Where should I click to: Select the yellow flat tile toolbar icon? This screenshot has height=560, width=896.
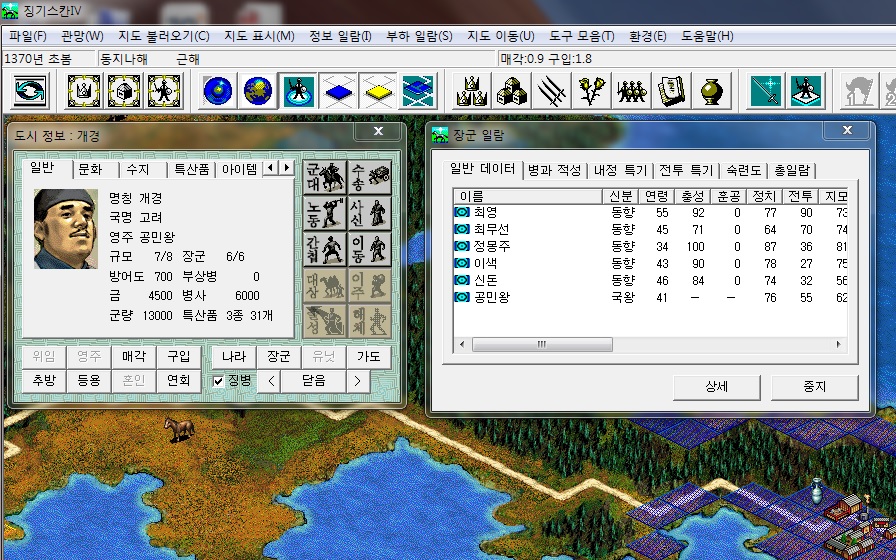tap(378, 90)
